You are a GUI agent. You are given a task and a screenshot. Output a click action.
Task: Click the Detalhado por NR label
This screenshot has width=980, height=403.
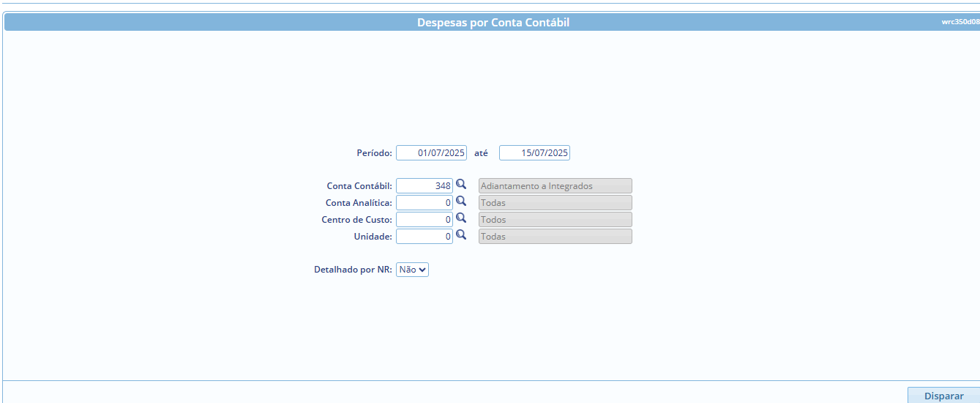(x=354, y=270)
